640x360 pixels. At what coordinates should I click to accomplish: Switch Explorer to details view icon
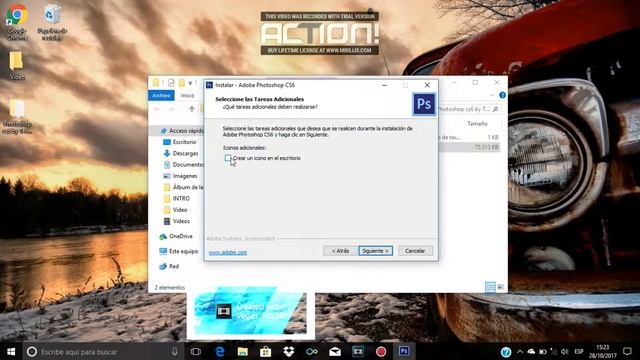tap(490, 287)
